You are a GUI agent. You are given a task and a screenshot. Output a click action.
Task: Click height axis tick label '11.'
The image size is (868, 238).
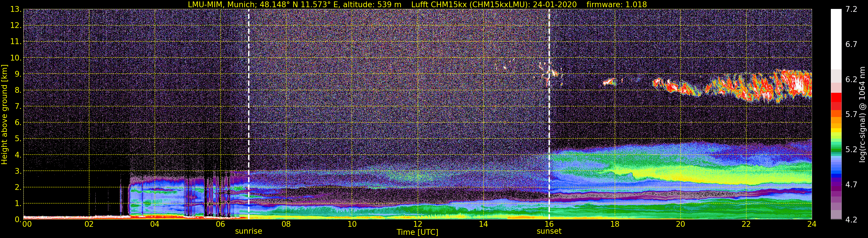click(16, 42)
